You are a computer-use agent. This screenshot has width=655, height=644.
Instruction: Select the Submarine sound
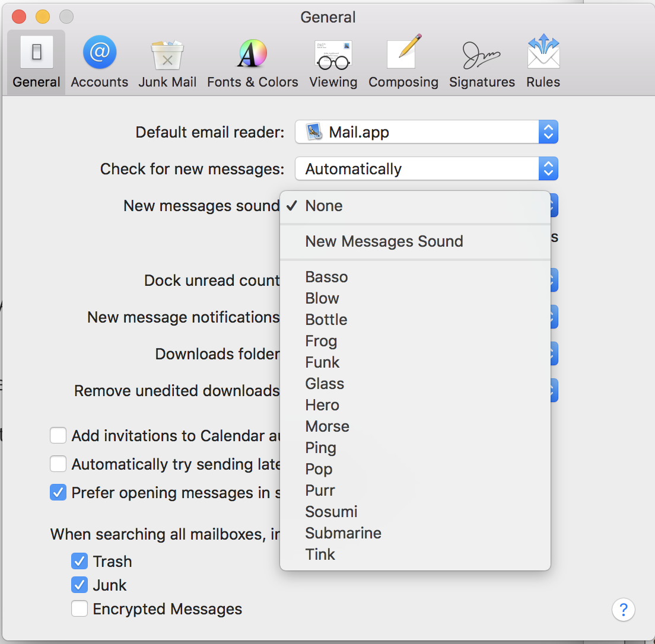tap(415, 533)
